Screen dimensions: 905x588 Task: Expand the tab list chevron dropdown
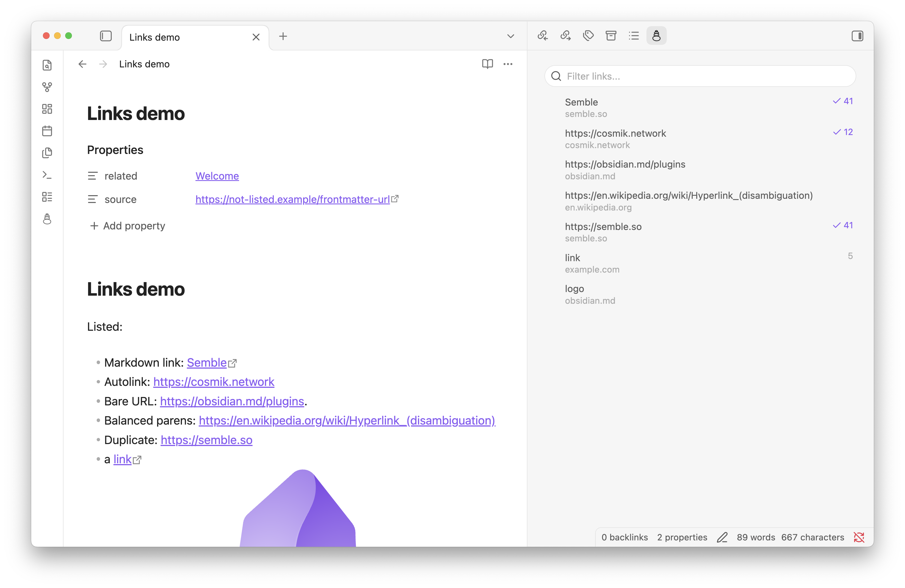click(x=511, y=36)
